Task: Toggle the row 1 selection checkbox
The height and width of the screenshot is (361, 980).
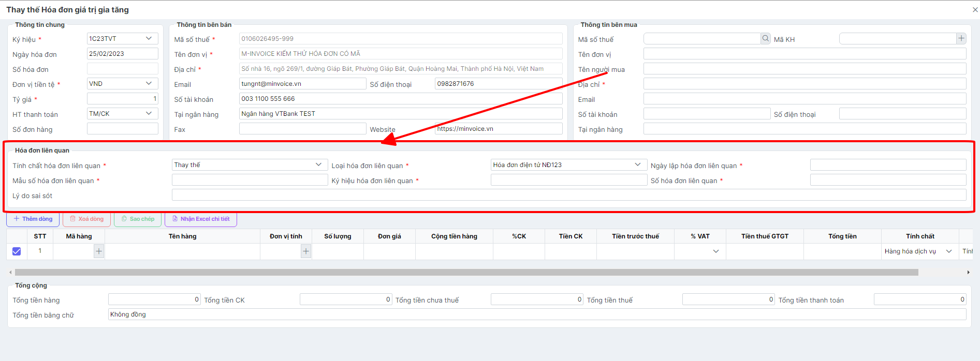Action: click(17, 251)
